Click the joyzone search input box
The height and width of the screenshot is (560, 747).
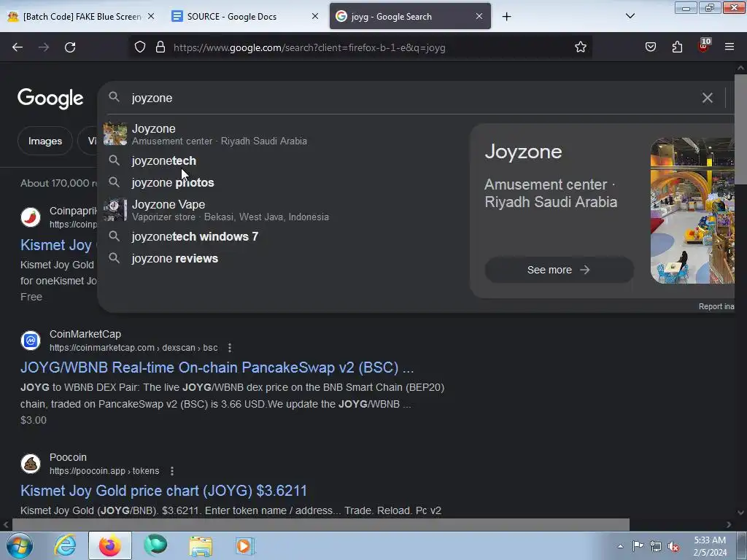click(410, 98)
